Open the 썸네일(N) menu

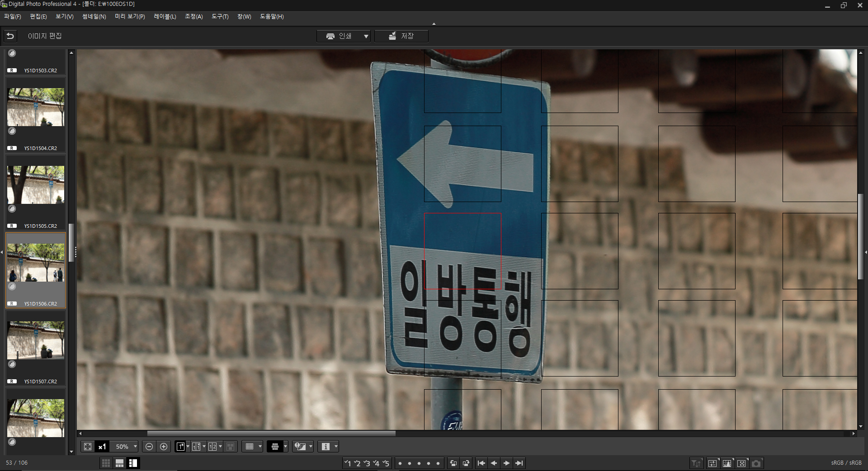coord(94,16)
